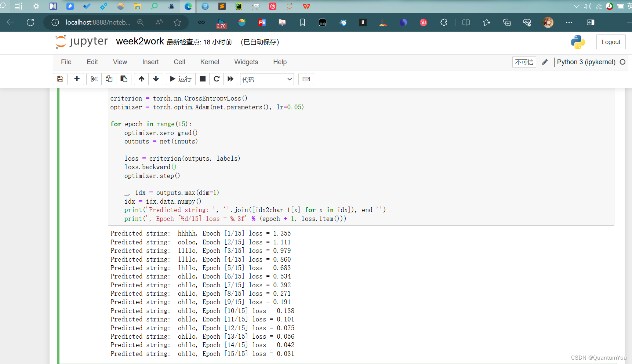Paste cells below icon
The height and width of the screenshot is (364, 632).
coord(124,79)
